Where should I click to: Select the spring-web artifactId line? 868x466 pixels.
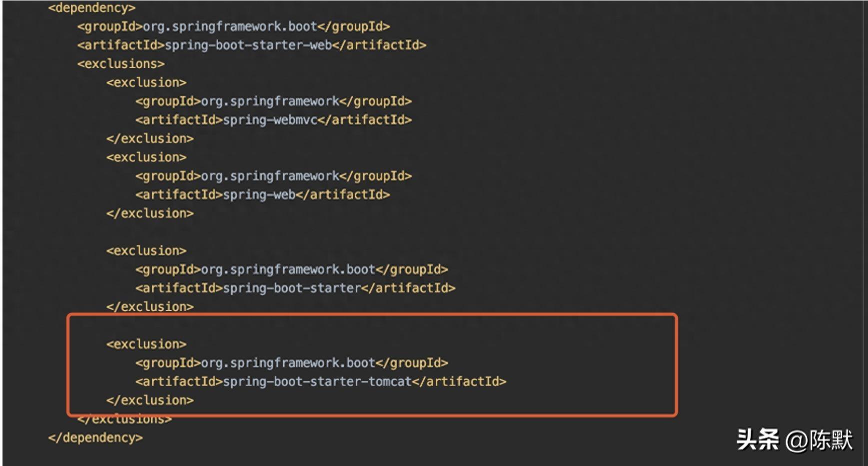pyautogui.click(x=262, y=194)
